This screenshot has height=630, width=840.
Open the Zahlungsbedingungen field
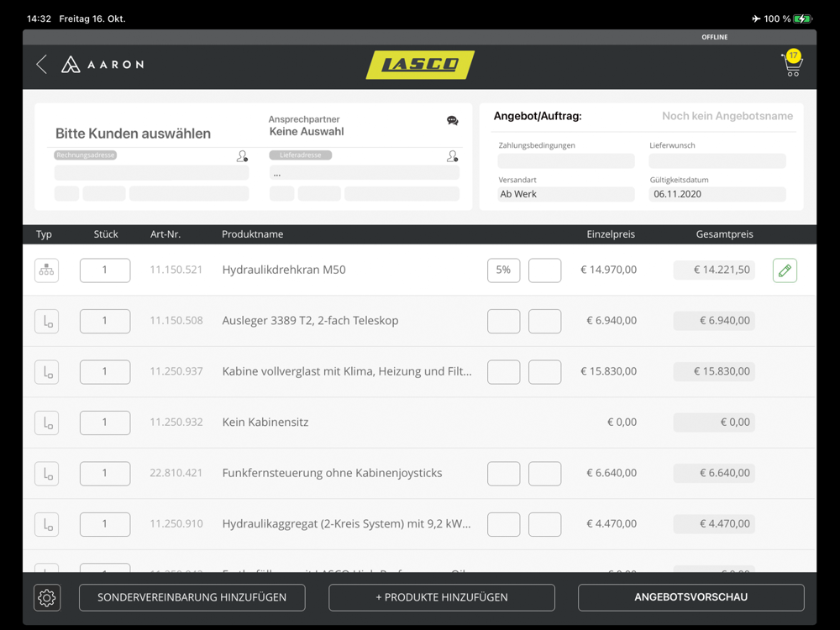pos(565,160)
